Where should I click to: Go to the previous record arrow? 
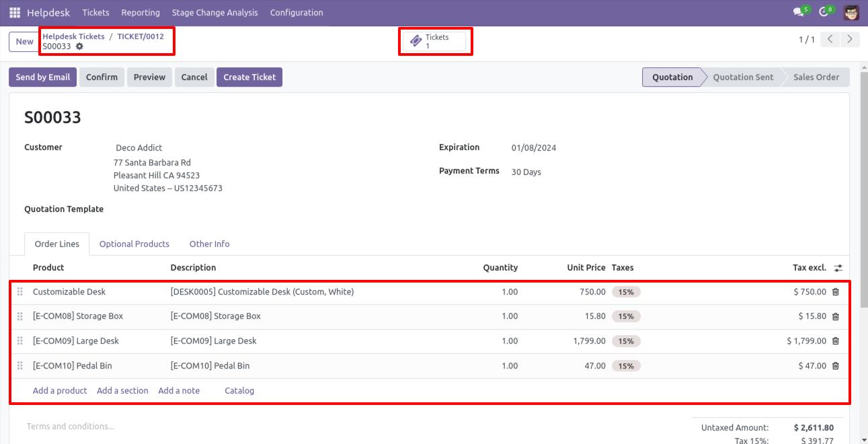coord(830,40)
